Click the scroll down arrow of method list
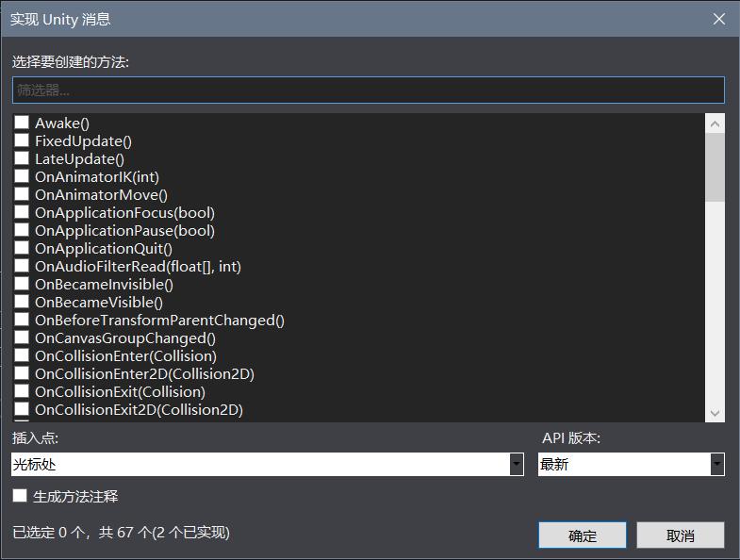Screen dimensions: 740x560 pos(715,413)
